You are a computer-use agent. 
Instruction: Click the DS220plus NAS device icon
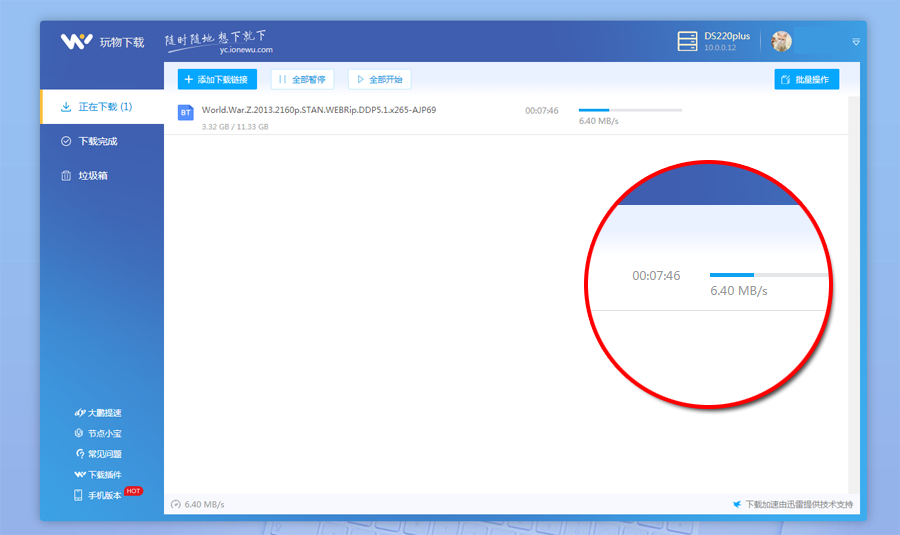[687, 41]
